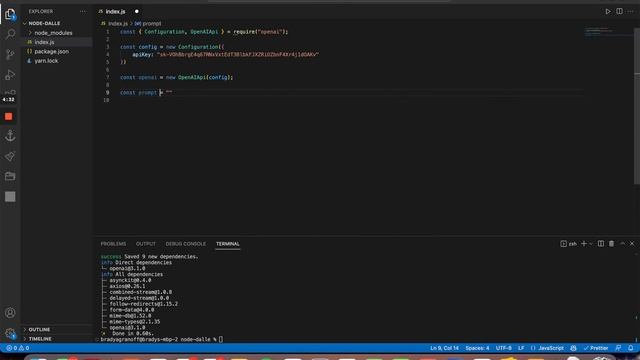Select the index.js editor tab
This screenshot has width=640, height=360.
coord(116,11)
